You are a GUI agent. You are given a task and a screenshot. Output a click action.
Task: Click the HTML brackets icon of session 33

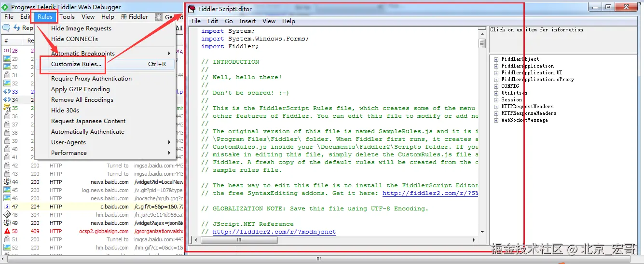pos(7,91)
